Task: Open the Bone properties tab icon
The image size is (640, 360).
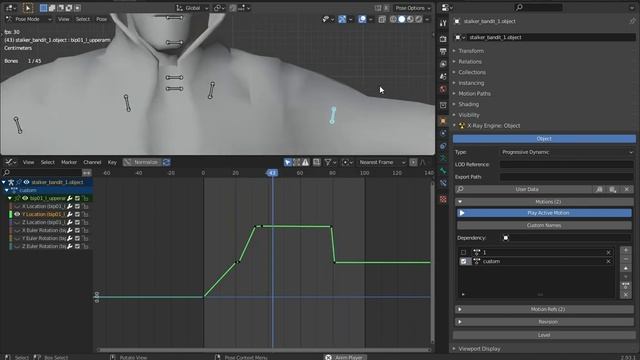Action: point(443,171)
